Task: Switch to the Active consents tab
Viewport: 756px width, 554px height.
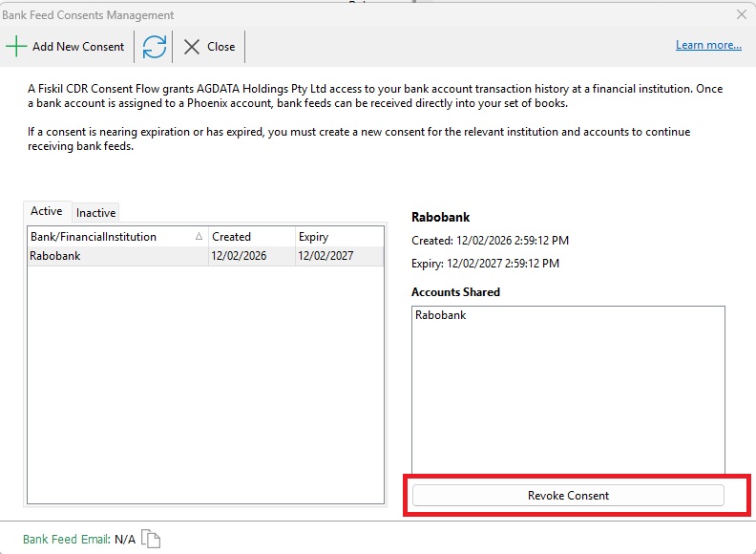Action: [47, 211]
